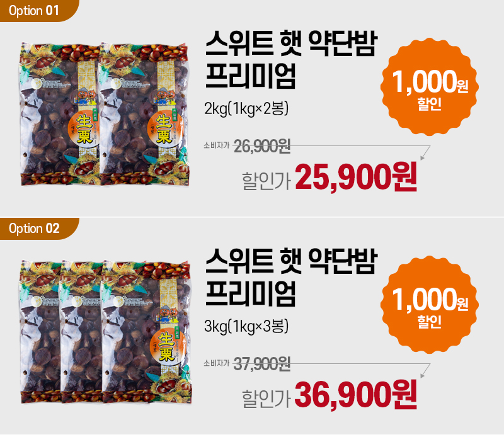Click the 25,900원 discounted price
Image resolution: width=504 pixels, height=447 pixels.
pyautogui.click(x=356, y=177)
